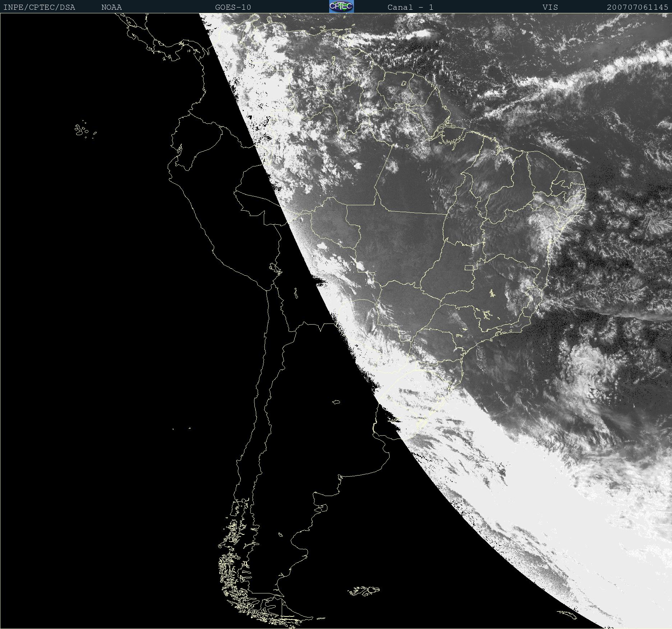Click the 'GOES-10' satellite label

[233, 7]
